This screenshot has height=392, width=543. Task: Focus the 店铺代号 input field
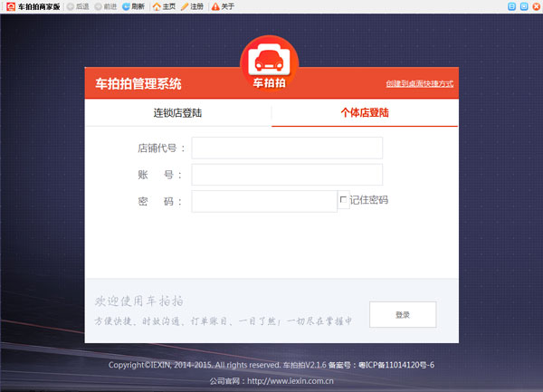(287, 148)
